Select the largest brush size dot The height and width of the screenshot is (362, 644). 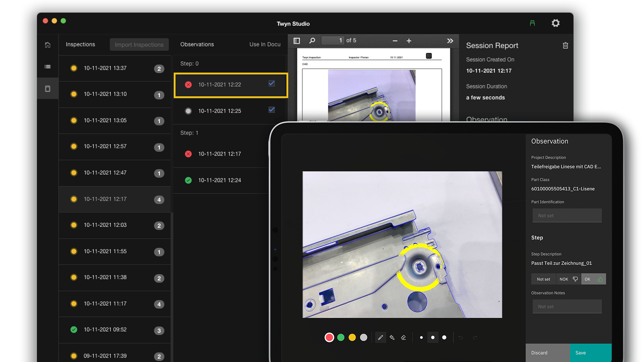444,338
